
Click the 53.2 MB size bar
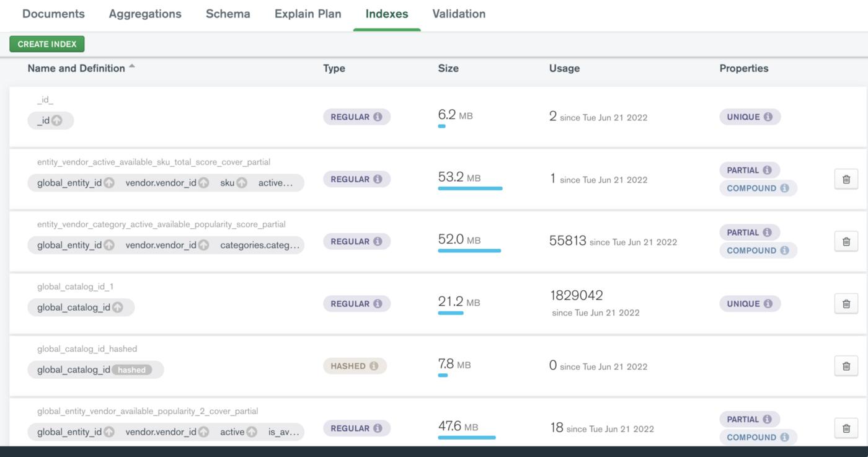(470, 189)
